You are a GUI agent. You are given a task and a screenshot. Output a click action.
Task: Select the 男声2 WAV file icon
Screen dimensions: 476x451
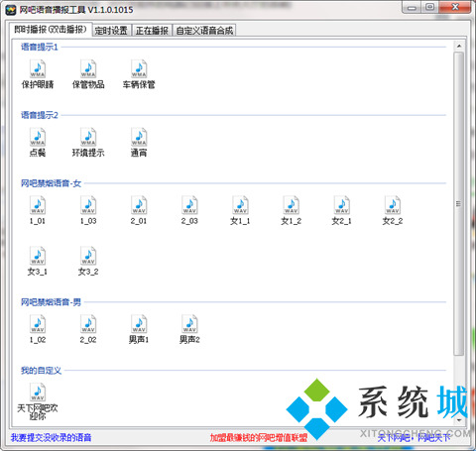point(189,324)
